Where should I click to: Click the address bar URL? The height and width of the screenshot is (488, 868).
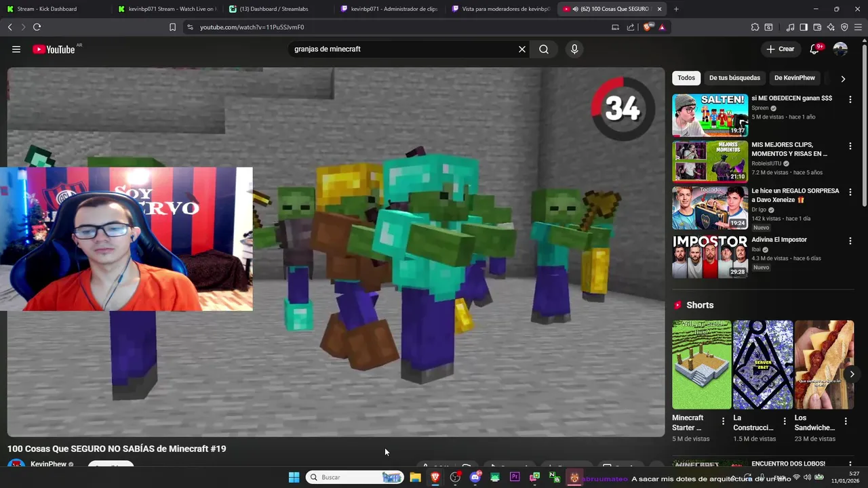[252, 27]
